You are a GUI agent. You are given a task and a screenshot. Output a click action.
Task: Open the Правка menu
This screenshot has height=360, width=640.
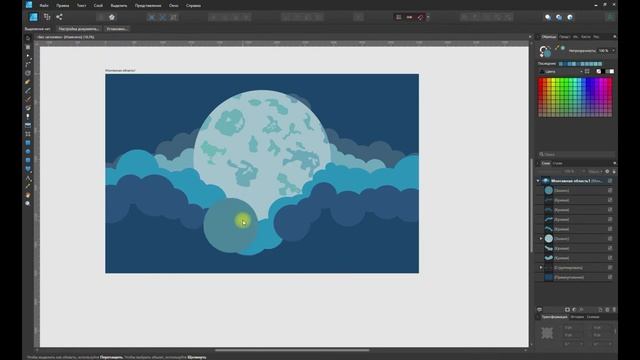pos(62,6)
